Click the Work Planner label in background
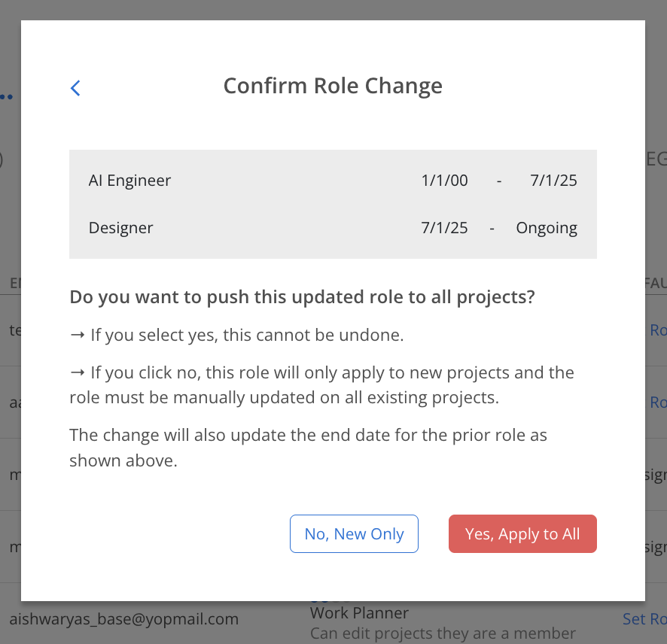667x644 pixels. pos(359,613)
